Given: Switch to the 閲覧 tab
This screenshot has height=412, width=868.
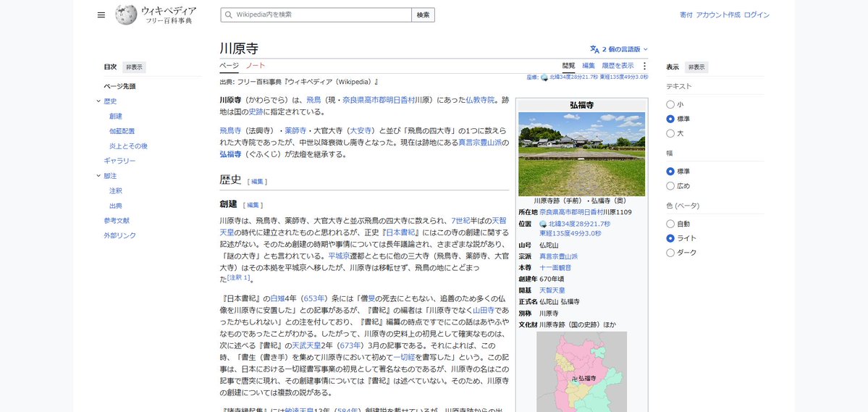Looking at the screenshot, I should point(568,65).
